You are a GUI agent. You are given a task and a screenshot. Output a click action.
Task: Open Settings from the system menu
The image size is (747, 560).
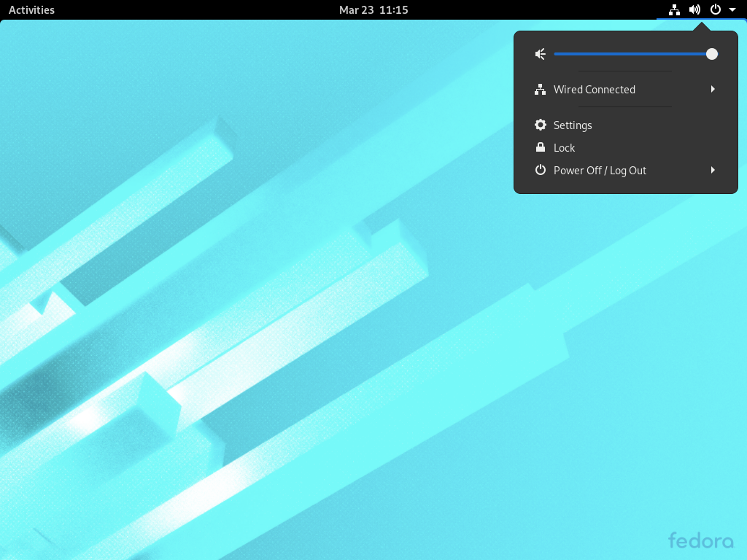point(625,125)
